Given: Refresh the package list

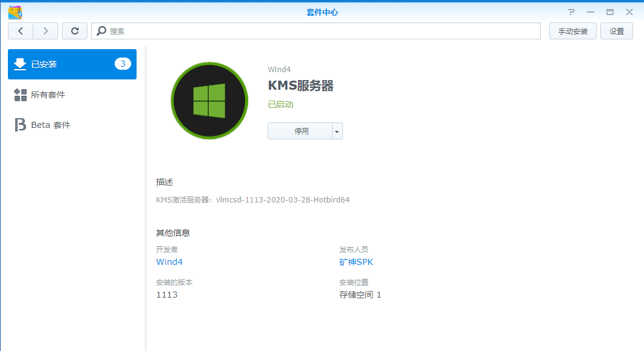Looking at the screenshot, I should (x=75, y=31).
